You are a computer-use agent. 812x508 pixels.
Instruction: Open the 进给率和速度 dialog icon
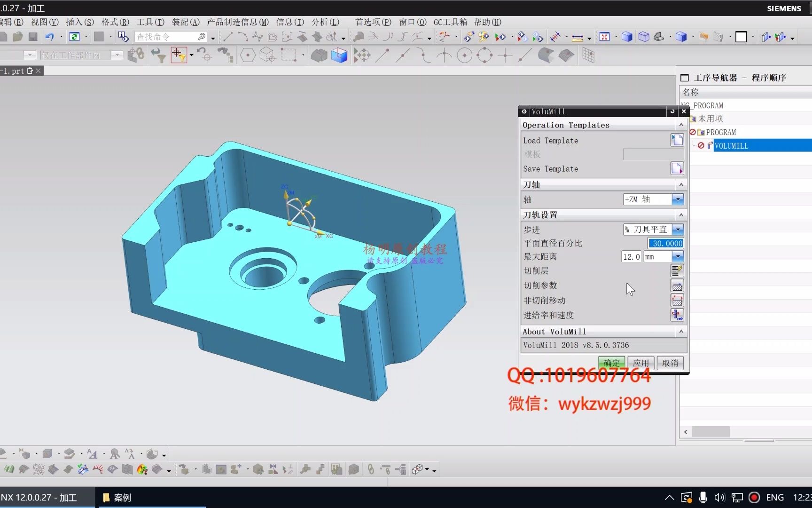click(677, 315)
